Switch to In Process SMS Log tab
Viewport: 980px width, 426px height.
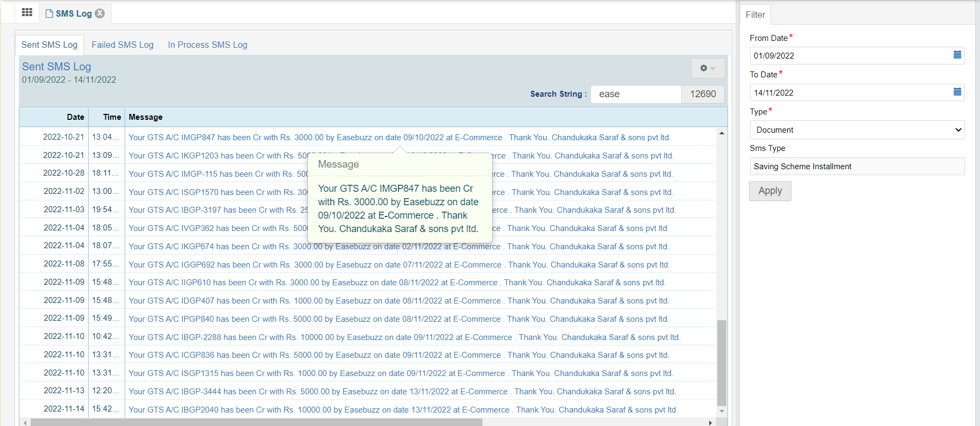207,45
